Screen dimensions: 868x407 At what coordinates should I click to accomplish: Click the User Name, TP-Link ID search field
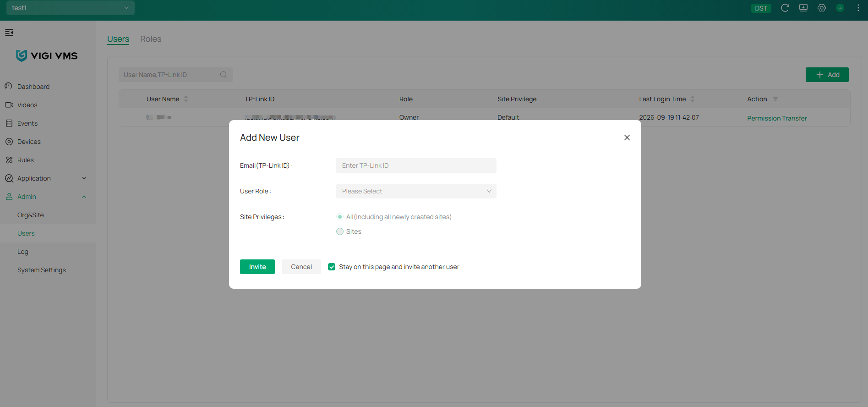pyautogui.click(x=176, y=75)
